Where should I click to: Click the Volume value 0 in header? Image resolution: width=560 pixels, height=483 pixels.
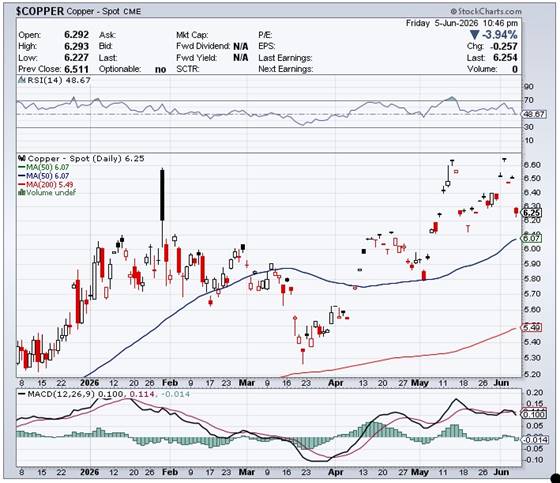(514, 69)
